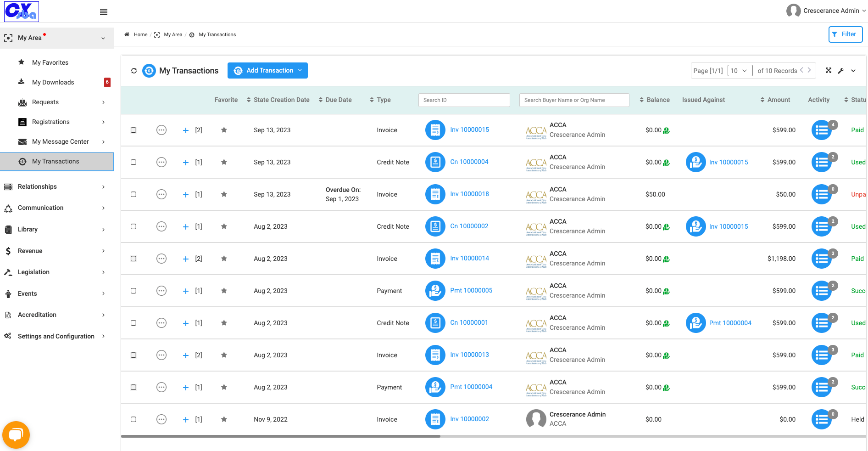Sort by State Creation Date column
This screenshot has height=451, width=868.
(278, 100)
